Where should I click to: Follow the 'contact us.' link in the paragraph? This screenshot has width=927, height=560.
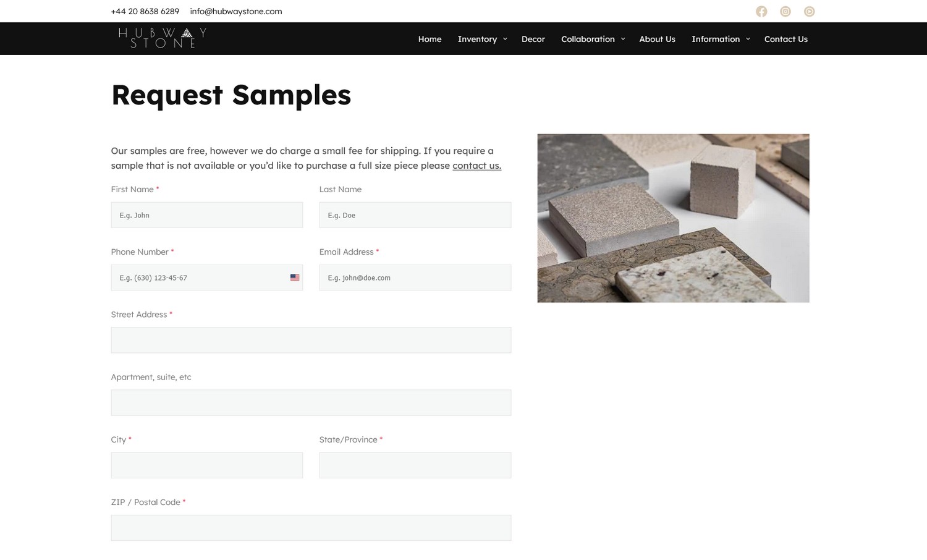tap(476, 166)
